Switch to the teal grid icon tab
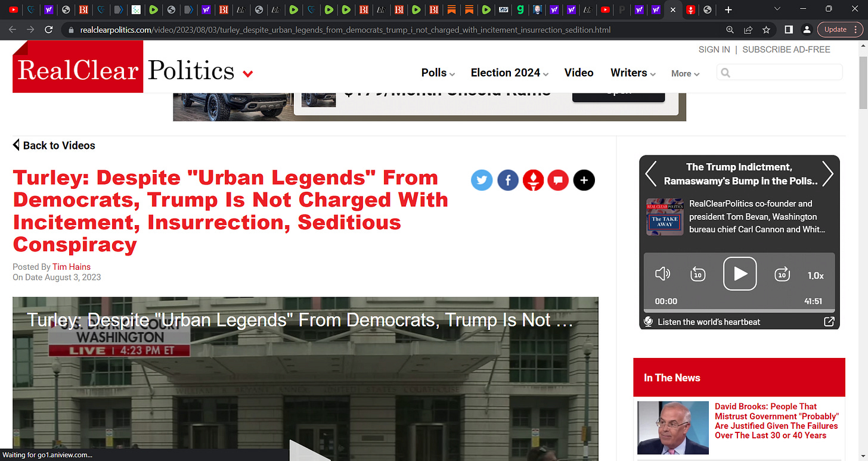Screen dimensions: 868x461 [x=136, y=10]
